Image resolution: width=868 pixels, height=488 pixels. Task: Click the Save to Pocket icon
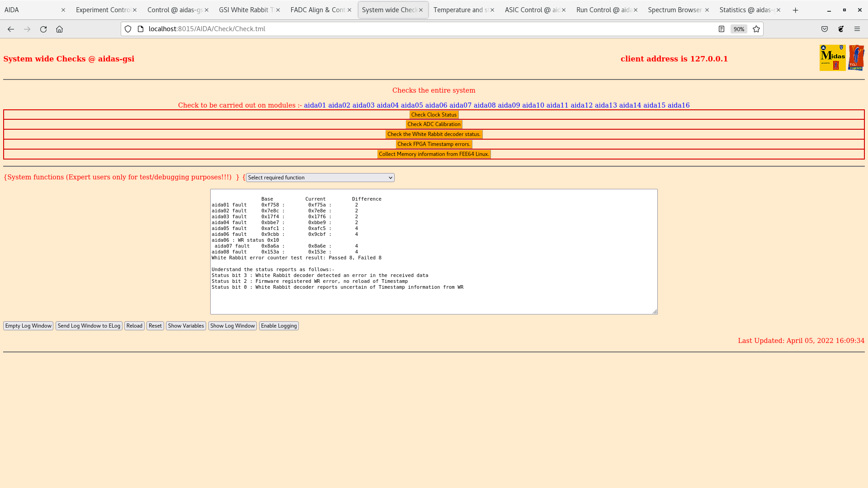(x=825, y=29)
